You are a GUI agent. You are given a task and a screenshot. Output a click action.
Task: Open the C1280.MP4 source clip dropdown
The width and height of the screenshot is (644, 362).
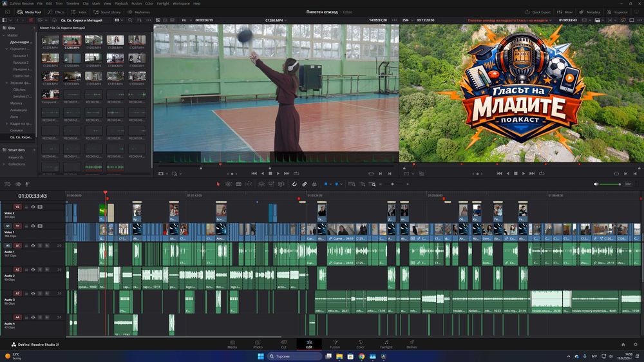coord(276,20)
